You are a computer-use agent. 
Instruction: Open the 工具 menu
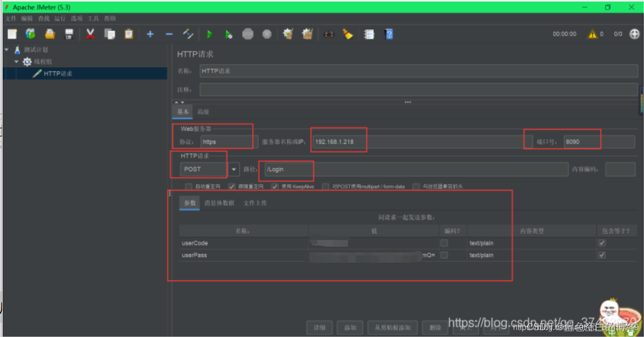click(x=93, y=19)
